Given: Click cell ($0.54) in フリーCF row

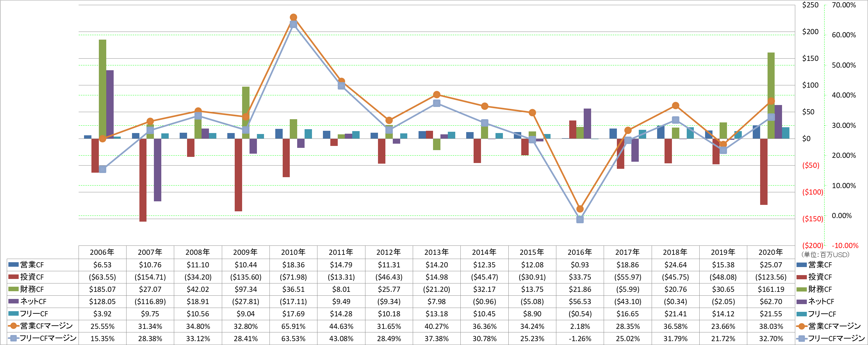Looking at the screenshot, I should pyautogui.click(x=580, y=314).
